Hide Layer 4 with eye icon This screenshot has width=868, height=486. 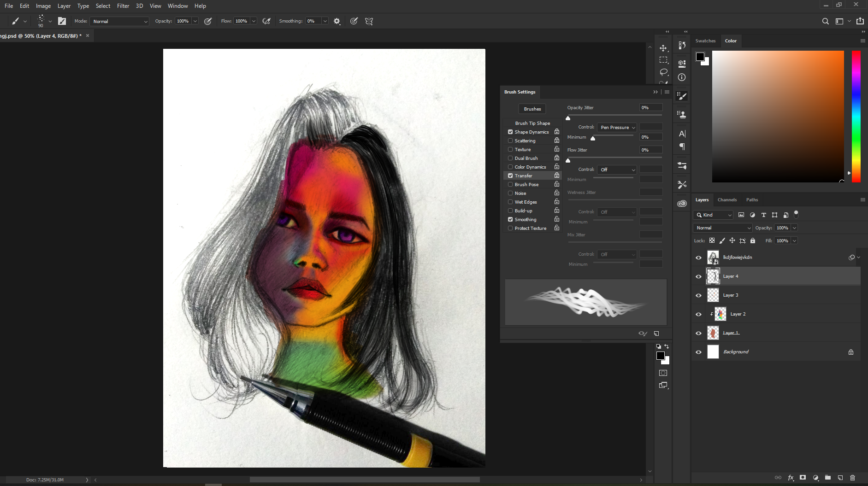click(x=698, y=276)
